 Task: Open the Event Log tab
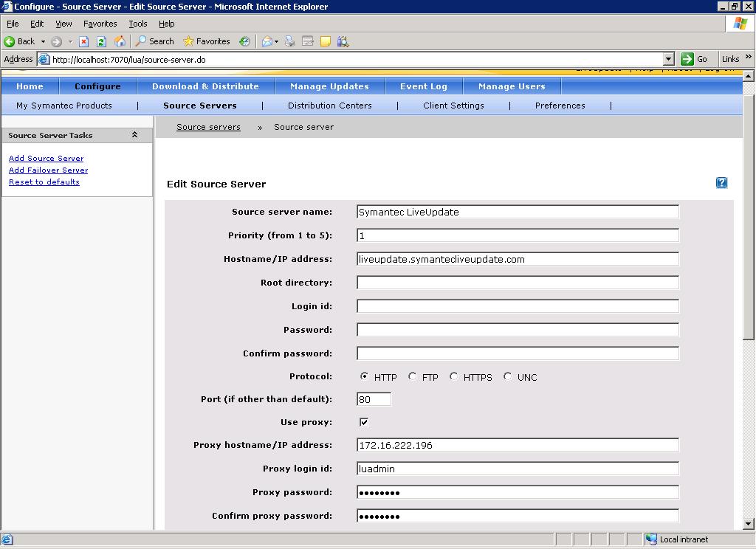pos(424,86)
